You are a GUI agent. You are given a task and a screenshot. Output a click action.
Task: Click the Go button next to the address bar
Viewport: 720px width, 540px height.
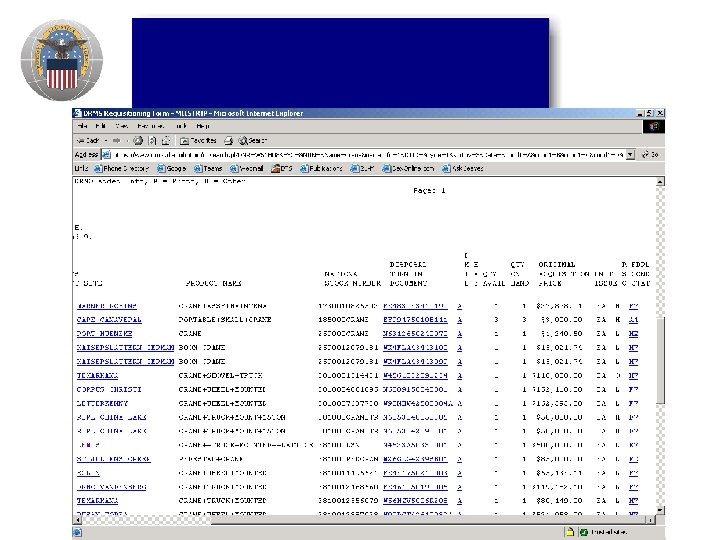[650, 155]
